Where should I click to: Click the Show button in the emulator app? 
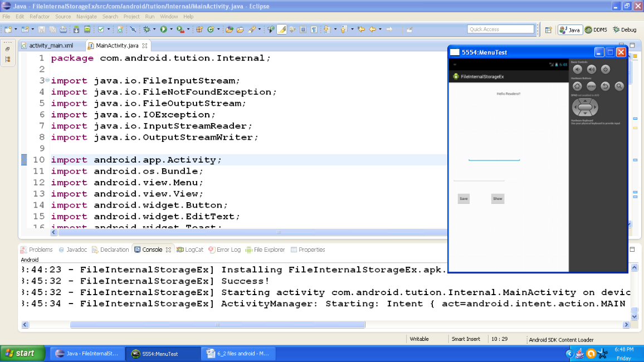pyautogui.click(x=497, y=198)
